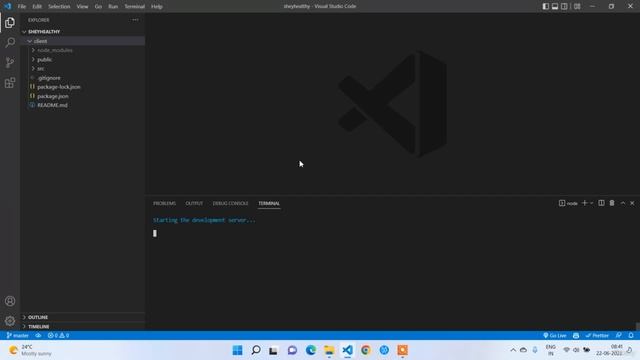Open the Windows Start menu

(237, 350)
